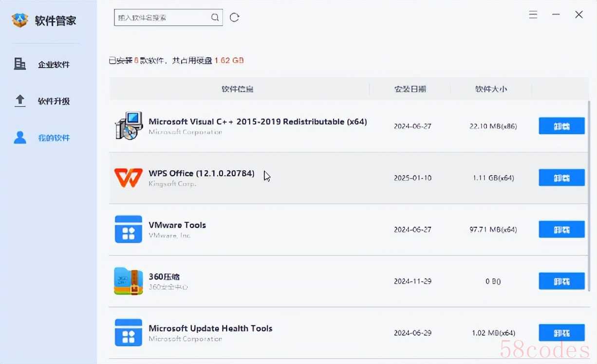The image size is (597, 364).
Task: Minimize the 软件管家 window
Action: (x=556, y=15)
